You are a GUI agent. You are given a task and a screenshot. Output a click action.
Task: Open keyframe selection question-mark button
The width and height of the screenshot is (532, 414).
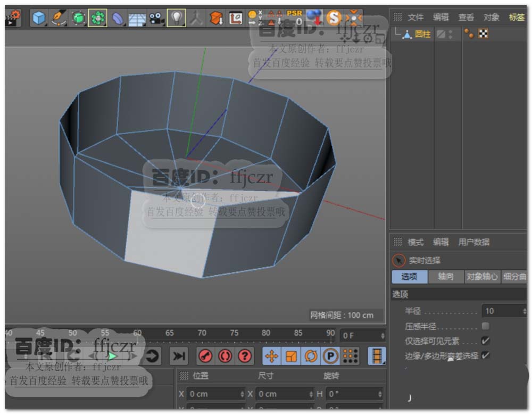245,356
